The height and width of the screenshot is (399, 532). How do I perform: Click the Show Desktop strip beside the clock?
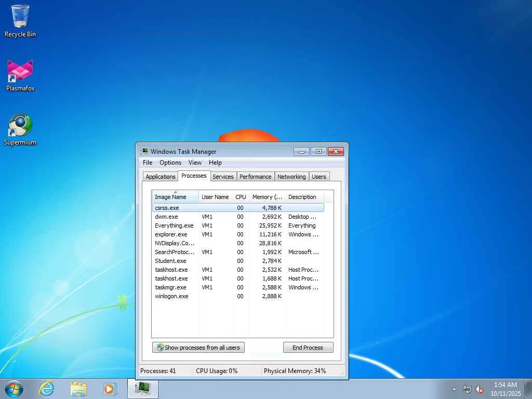(x=528, y=389)
